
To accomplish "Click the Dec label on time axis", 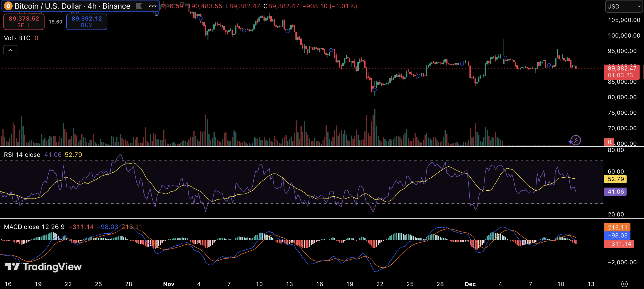I will [470, 284].
